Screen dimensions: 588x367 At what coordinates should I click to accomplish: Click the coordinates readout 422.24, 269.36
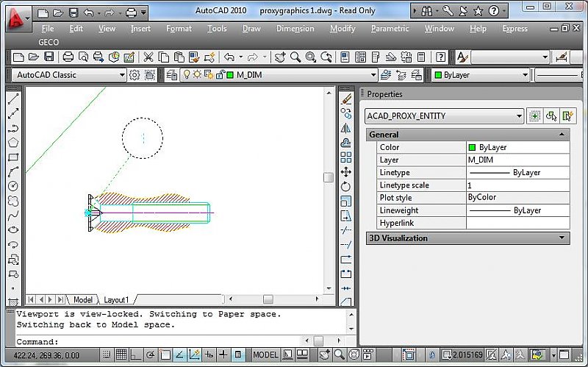(x=46, y=355)
